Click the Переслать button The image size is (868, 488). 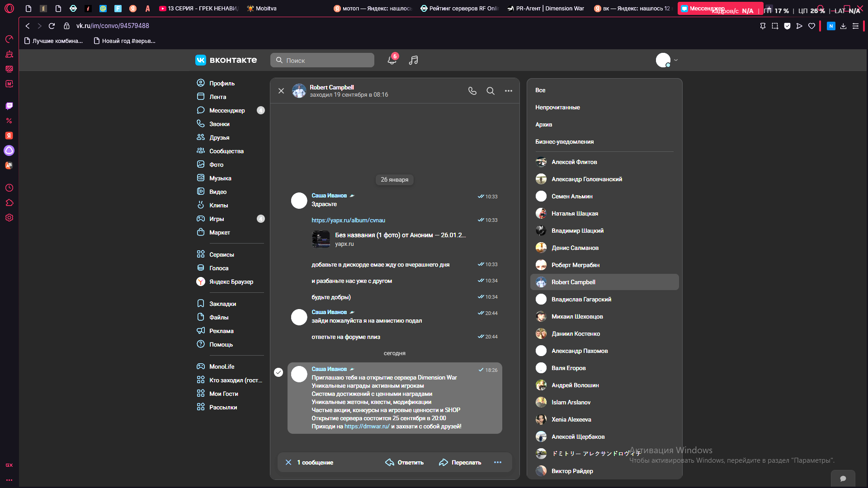[x=460, y=462]
